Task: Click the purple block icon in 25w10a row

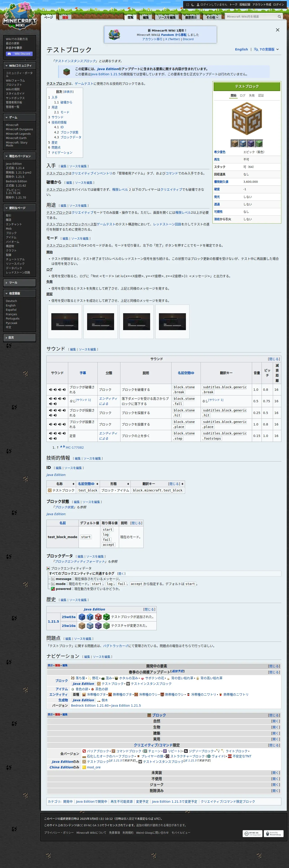Action: (98, 625)
